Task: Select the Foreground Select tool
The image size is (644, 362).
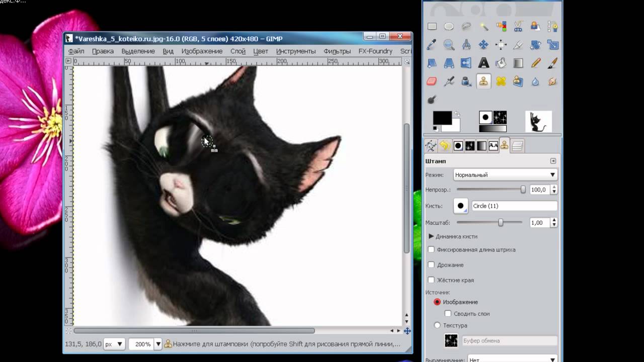Action: point(535,27)
